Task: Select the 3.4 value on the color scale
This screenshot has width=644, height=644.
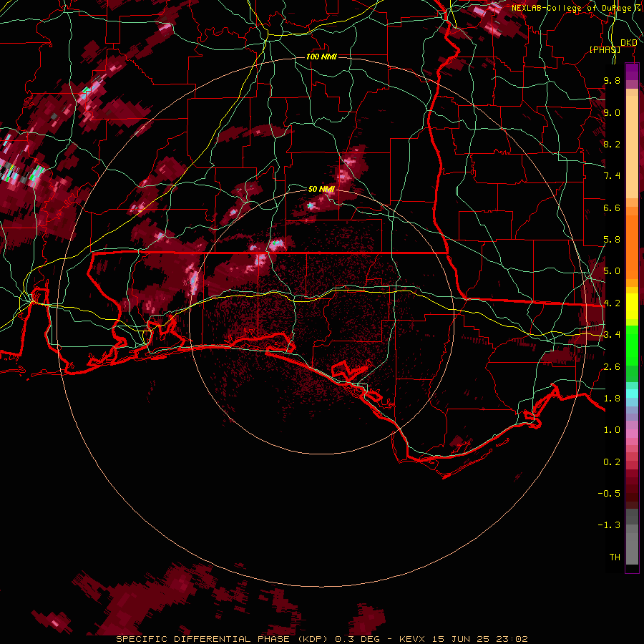Action: pyautogui.click(x=612, y=335)
